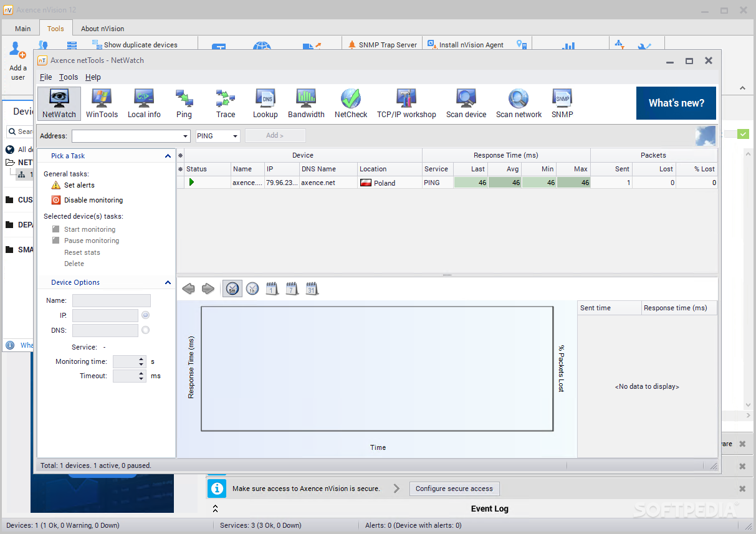Select the 31-day calendar chart range icon

click(312, 288)
